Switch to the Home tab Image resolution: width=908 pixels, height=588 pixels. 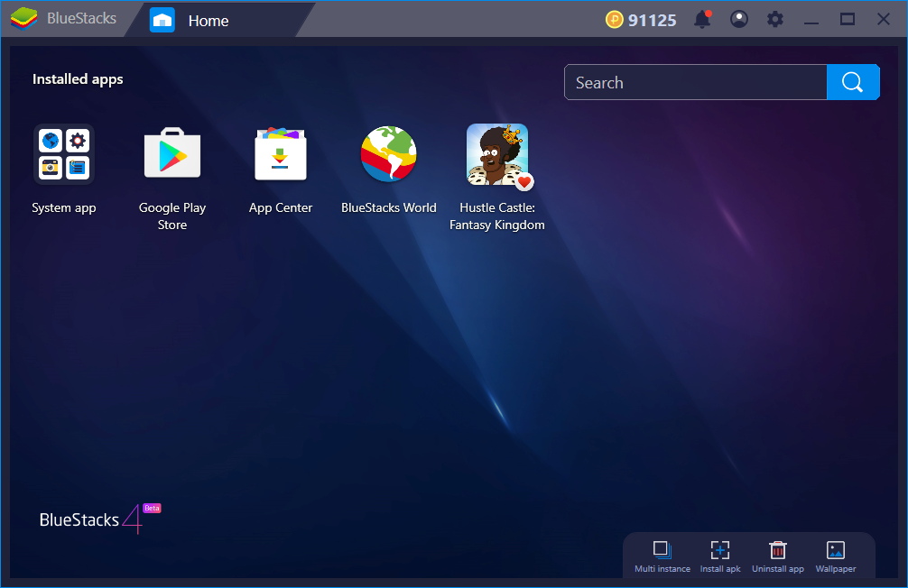(x=208, y=20)
